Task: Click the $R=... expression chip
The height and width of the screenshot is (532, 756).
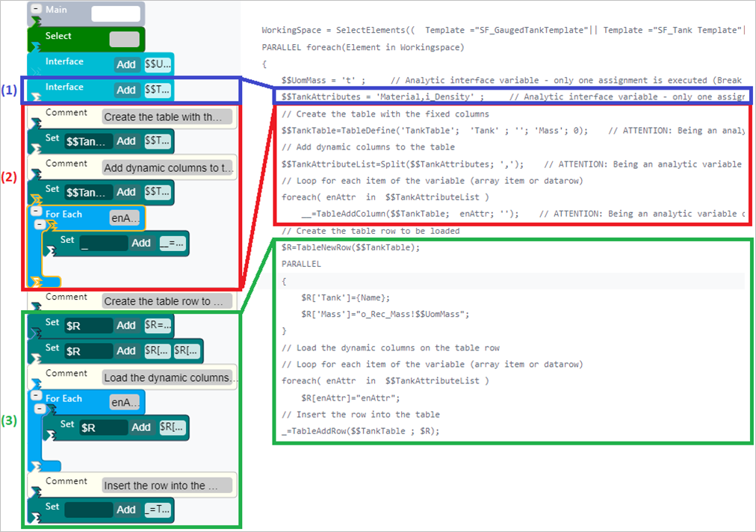Action: click(x=158, y=325)
